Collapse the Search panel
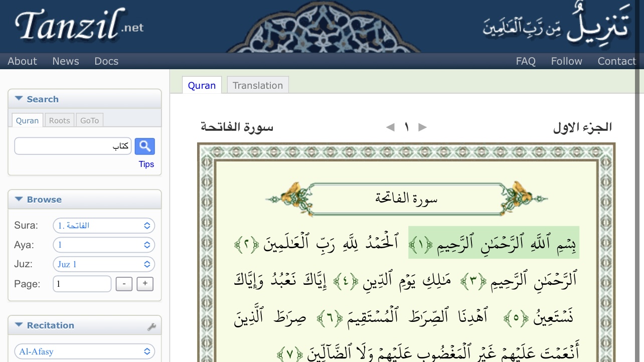This screenshot has width=644, height=362. point(19,98)
